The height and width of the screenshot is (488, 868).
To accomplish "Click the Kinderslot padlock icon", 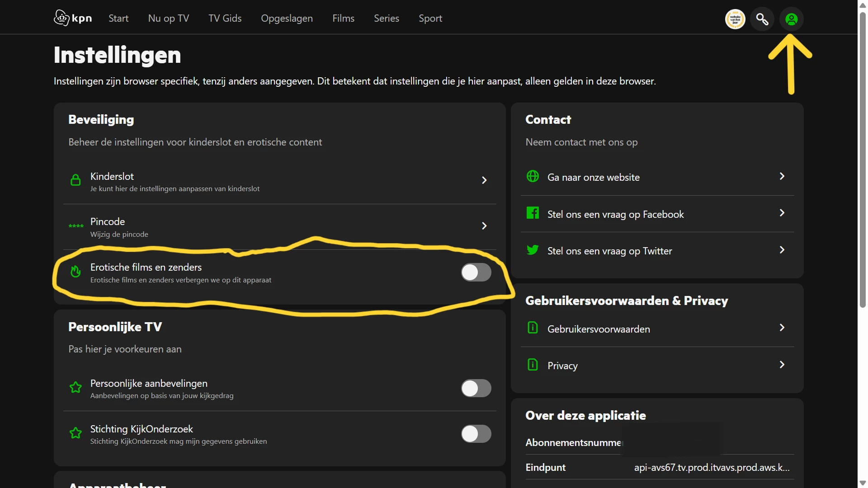I will click(75, 180).
